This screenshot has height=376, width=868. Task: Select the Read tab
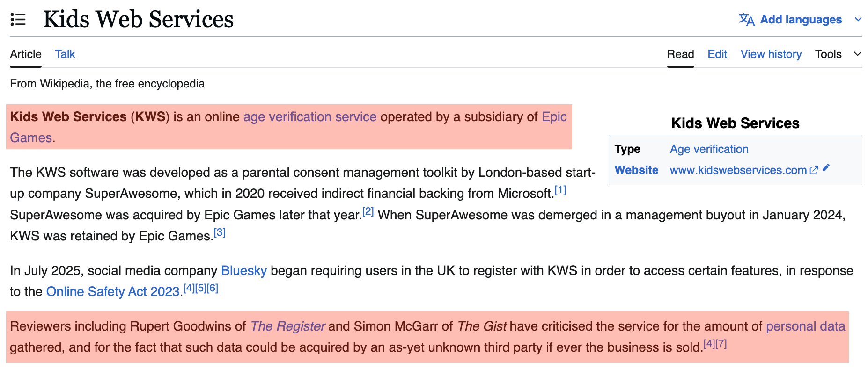tap(680, 54)
